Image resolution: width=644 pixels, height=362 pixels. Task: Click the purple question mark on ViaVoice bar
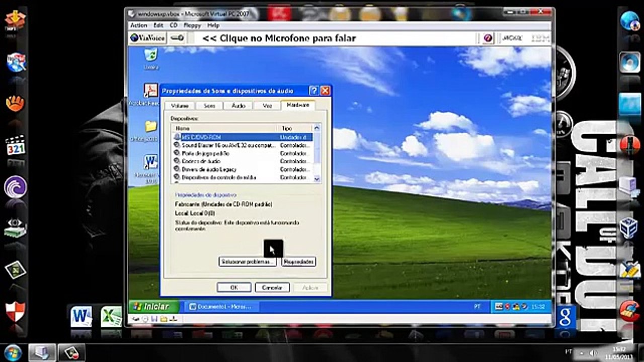point(488,38)
